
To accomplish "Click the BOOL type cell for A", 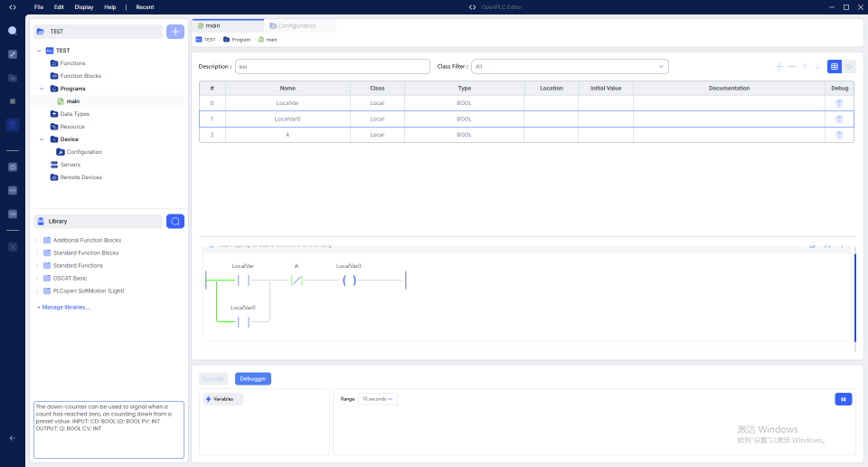I will (465, 135).
